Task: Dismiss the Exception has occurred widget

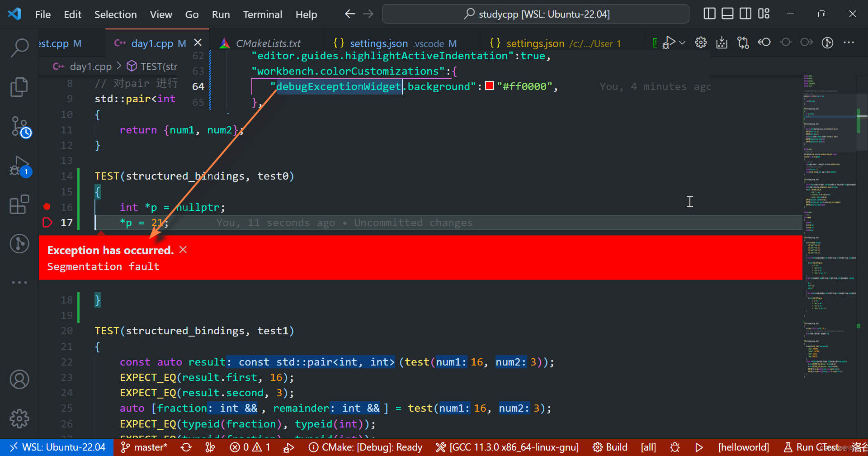Action: [183, 250]
